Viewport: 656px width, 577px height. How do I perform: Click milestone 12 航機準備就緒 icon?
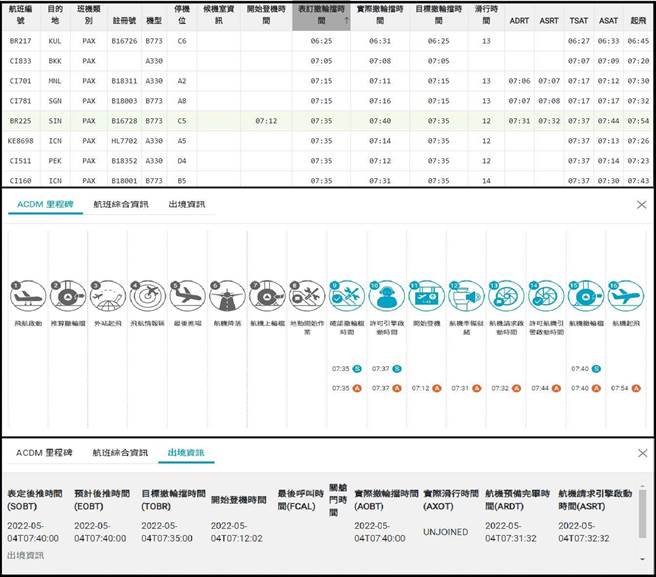click(x=466, y=296)
